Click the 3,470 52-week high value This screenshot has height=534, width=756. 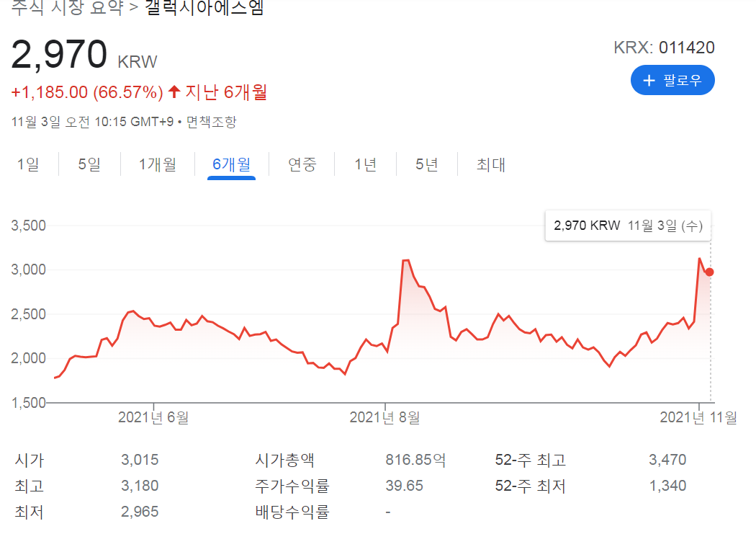tap(667, 460)
